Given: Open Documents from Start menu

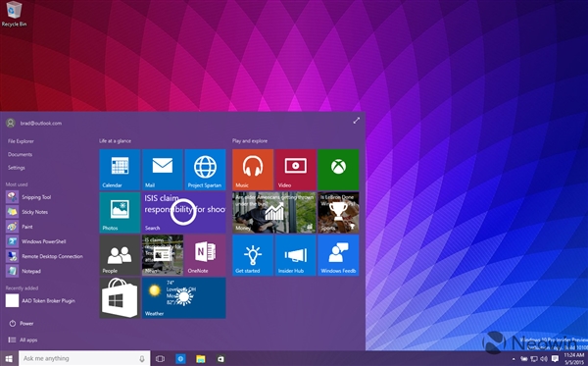Looking at the screenshot, I should tap(20, 154).
